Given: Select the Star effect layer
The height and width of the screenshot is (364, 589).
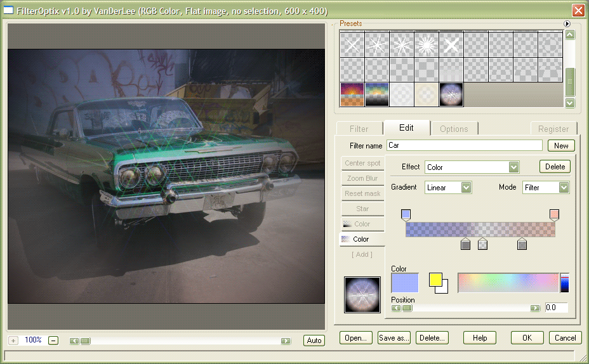Looking at the screenshot, I should 362,209.
